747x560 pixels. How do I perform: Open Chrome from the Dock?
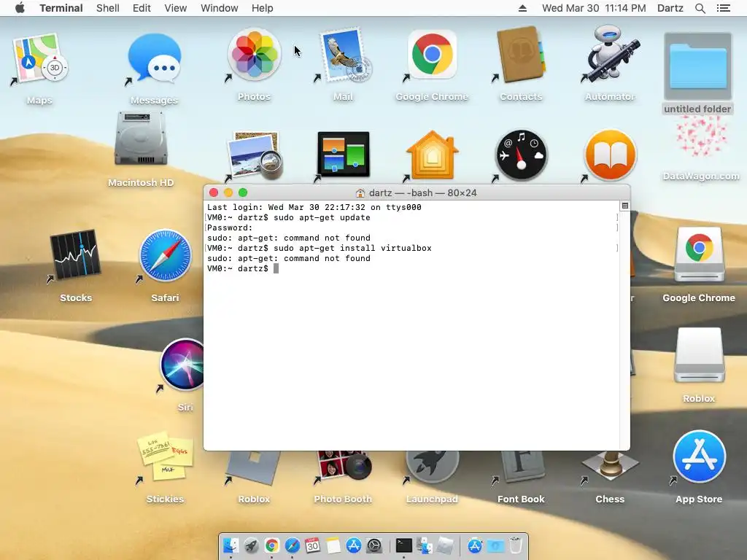tap(271, 545)
